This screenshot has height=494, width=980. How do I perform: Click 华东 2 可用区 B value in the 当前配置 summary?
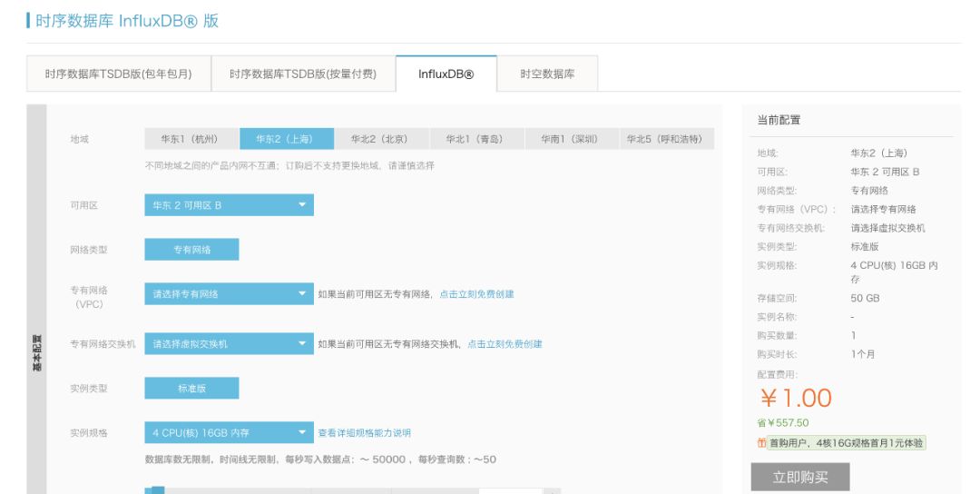[x=885, y=172]
